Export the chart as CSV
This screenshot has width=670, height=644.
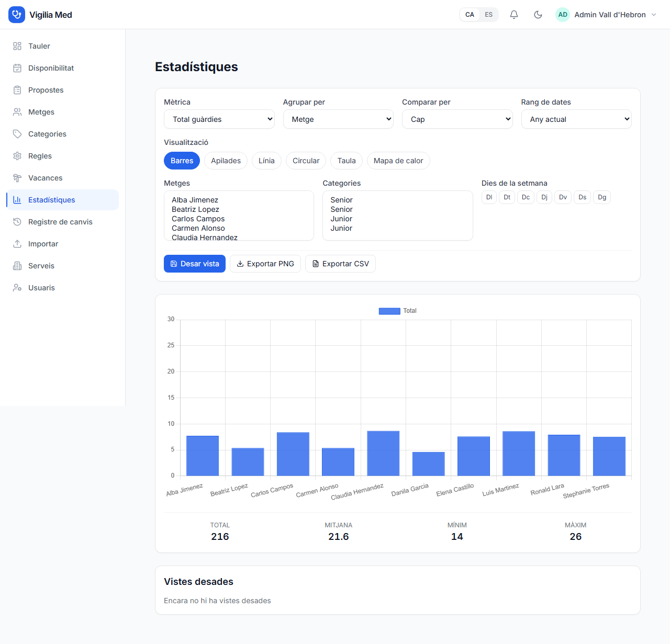(x=340, y=264)
